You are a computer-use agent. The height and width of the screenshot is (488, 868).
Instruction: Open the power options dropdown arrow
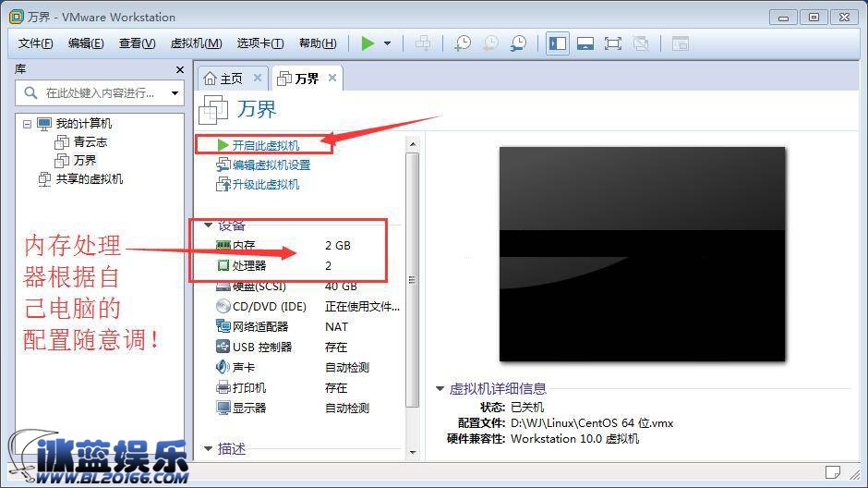(387, 43)
